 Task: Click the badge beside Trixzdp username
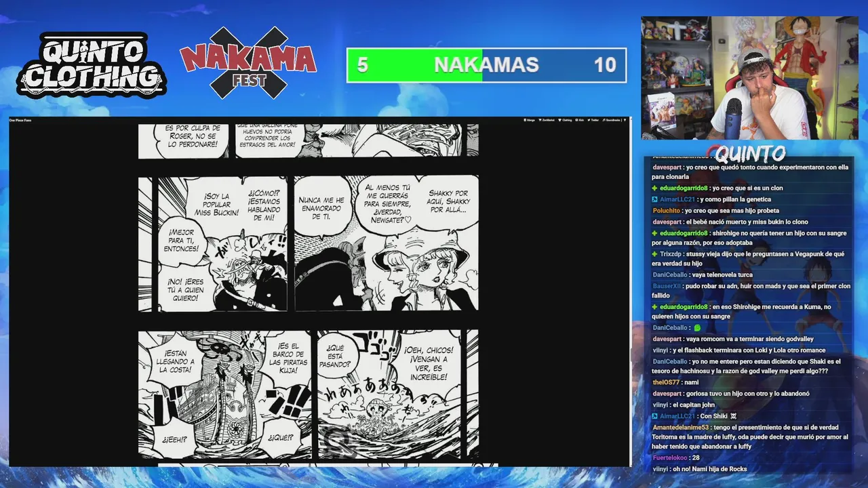655,254
